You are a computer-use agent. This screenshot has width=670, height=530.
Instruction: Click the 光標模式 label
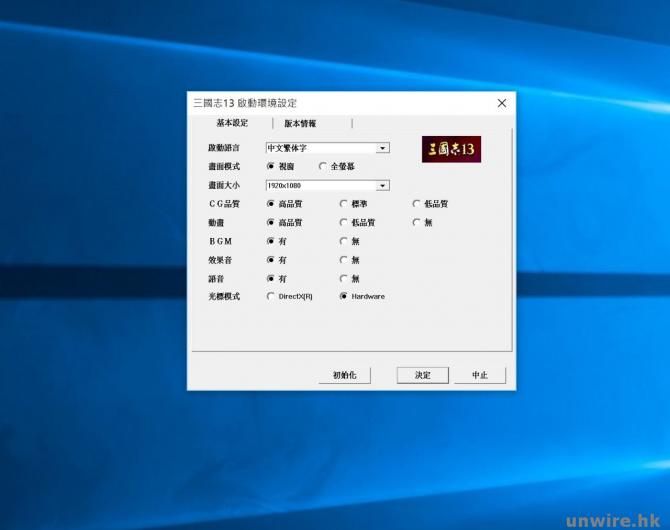coord(224,296)
